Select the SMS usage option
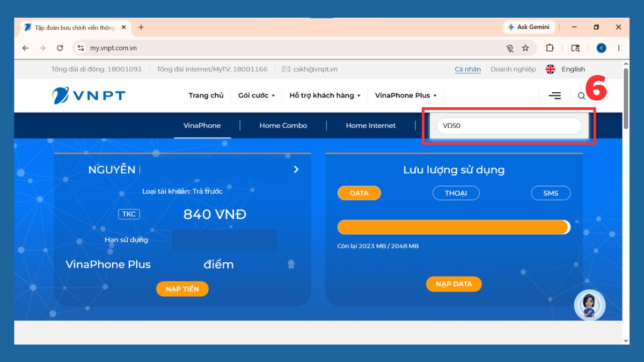The image size is (644, 362). [551, 193]
